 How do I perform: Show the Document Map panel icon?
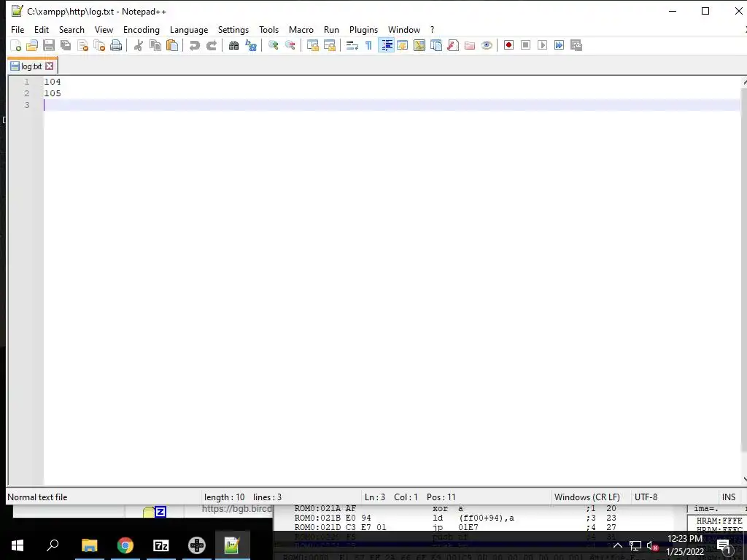419,45
